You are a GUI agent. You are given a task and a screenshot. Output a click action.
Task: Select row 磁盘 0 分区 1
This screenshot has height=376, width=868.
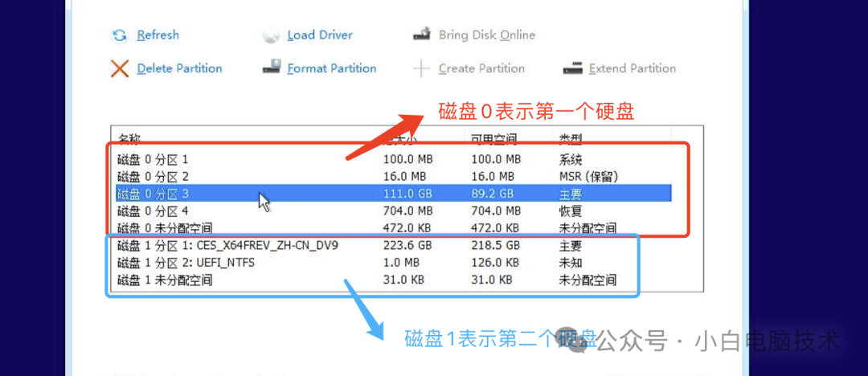point(393,160)
